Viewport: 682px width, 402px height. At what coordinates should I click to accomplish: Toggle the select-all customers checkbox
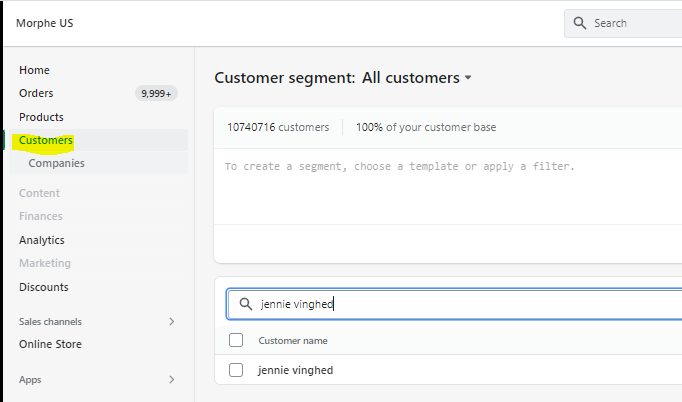click(x=236, y=340)
